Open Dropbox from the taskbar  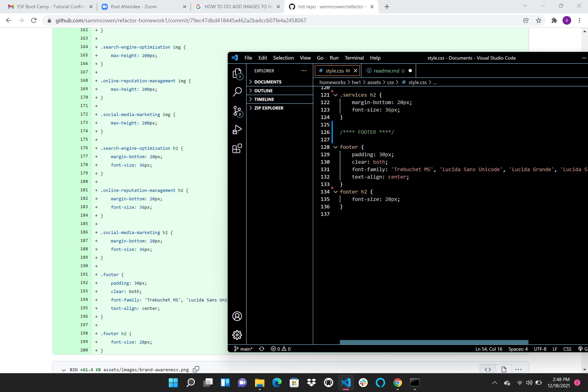click(311, 383)
